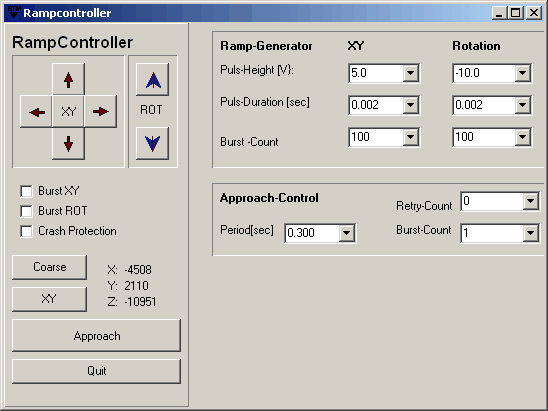This screenshot has width=548, height=411.
Task: Click the Ramp-Generator heading
Action: (266, 46)
